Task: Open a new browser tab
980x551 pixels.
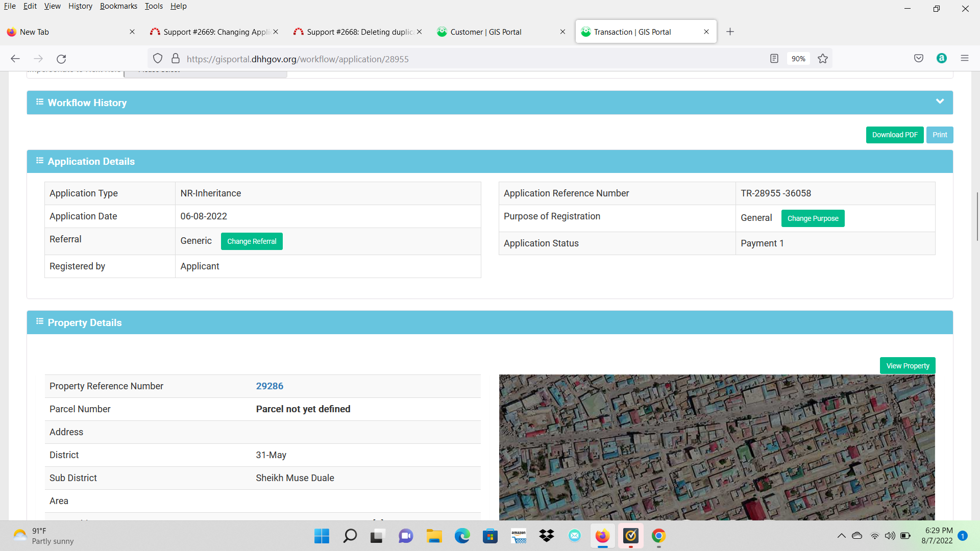Action: pyautogui.click(x=730, y=32)
